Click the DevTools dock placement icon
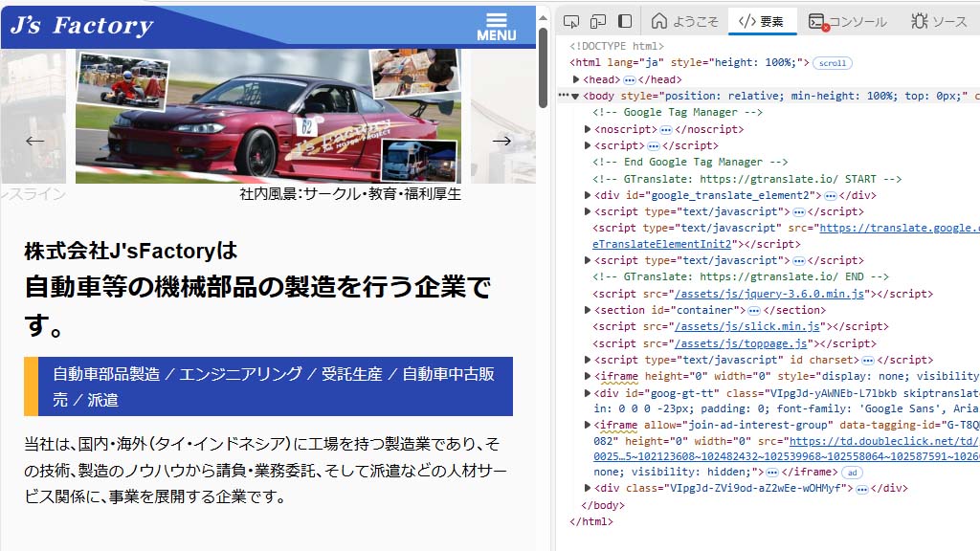980x551 pixels. 626,20
